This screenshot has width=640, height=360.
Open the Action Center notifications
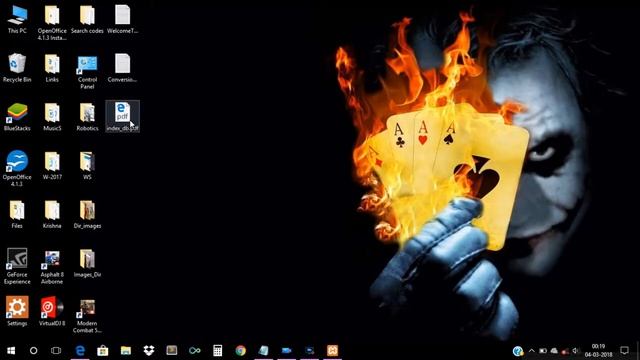pos(624,351)
